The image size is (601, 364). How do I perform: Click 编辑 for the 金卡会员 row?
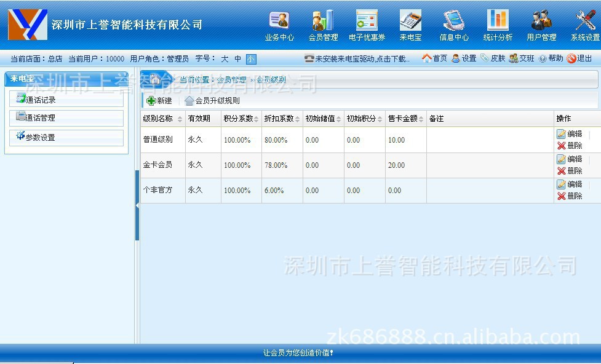[570, 159]
